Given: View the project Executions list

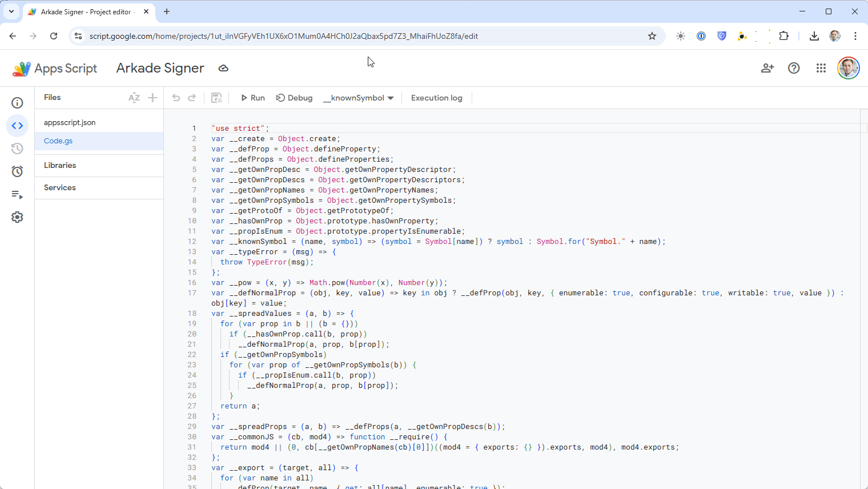Looking at the screenshot, I should [x=17, y=195].
